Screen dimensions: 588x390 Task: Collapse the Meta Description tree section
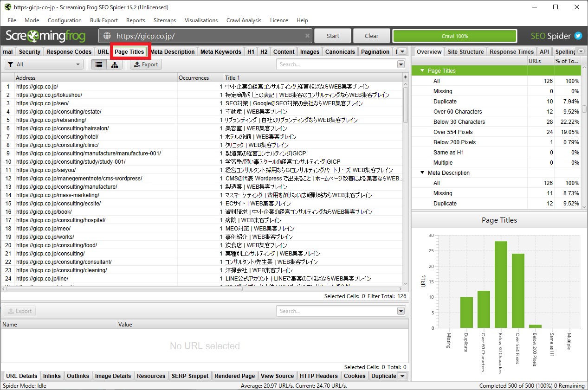pos(422,173)
